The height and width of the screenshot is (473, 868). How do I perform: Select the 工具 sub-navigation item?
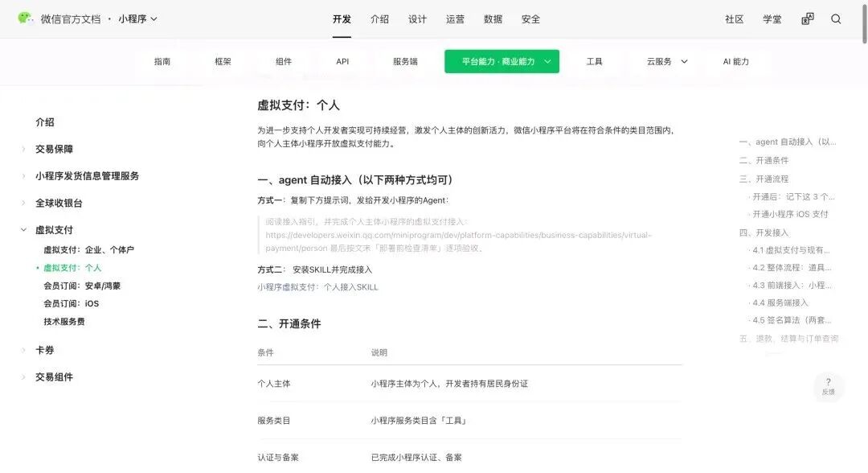(594, 61)
